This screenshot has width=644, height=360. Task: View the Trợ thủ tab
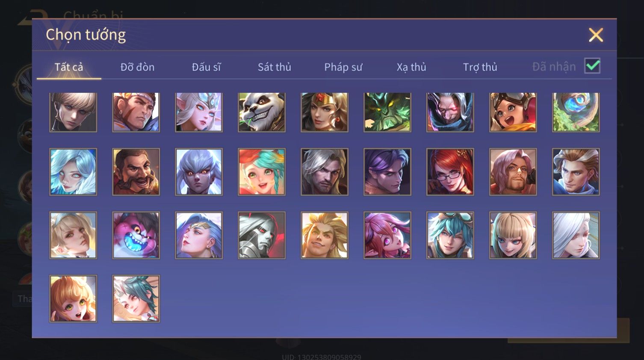(x=480, y=67)
